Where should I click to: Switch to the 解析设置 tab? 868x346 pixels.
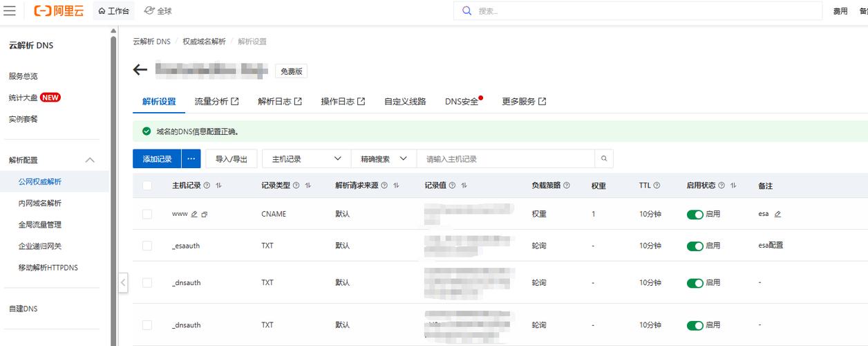point(159,101)
